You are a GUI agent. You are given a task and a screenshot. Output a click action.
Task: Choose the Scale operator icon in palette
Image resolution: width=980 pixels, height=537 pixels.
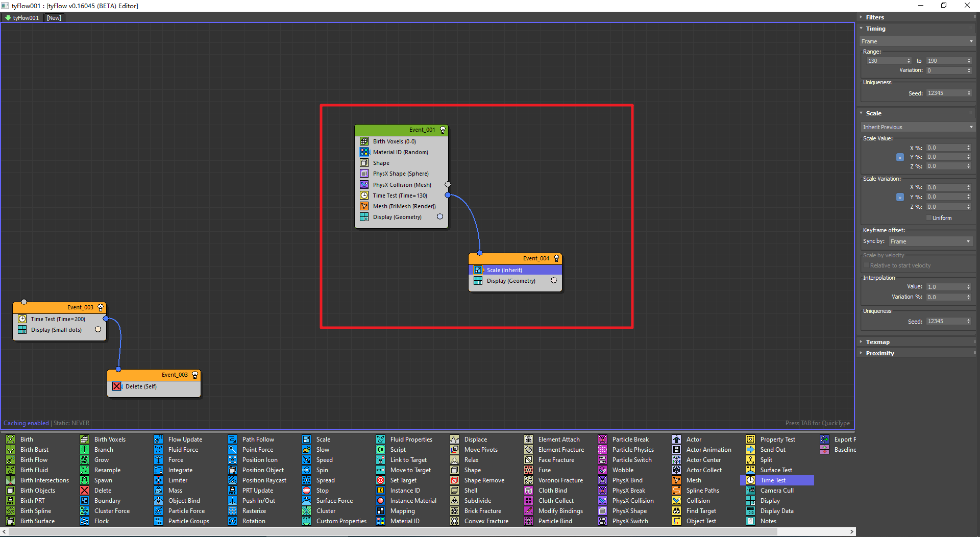click(307, 440)
